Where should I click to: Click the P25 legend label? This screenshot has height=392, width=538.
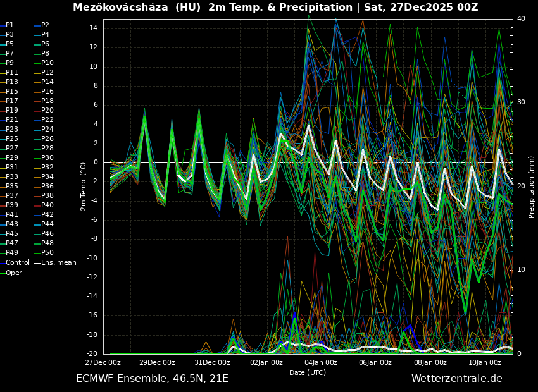click(11, 139)
